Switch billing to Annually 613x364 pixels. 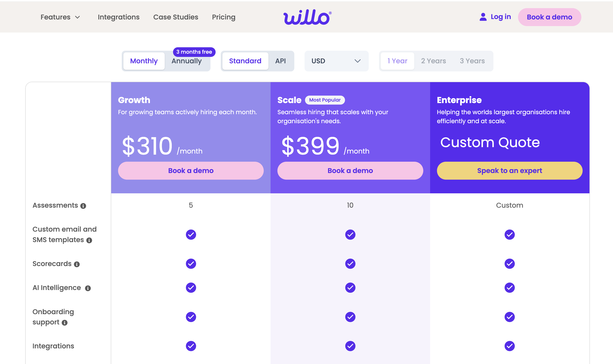[x=187, y=61]
